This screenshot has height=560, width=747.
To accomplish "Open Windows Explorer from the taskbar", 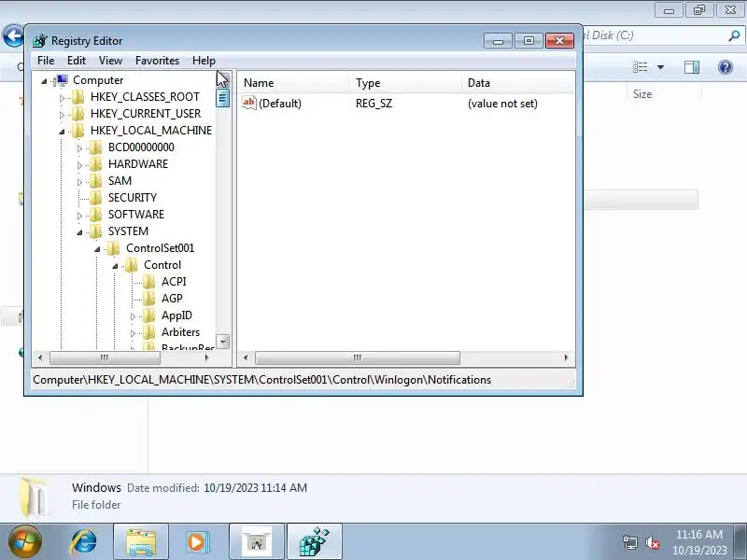I will point(141,542).
